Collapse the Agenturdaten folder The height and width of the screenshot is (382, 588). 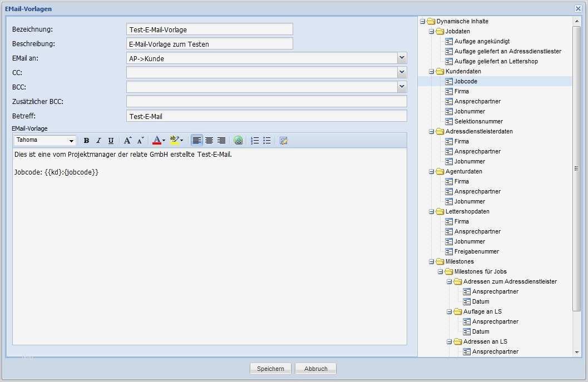coord(432,171)
